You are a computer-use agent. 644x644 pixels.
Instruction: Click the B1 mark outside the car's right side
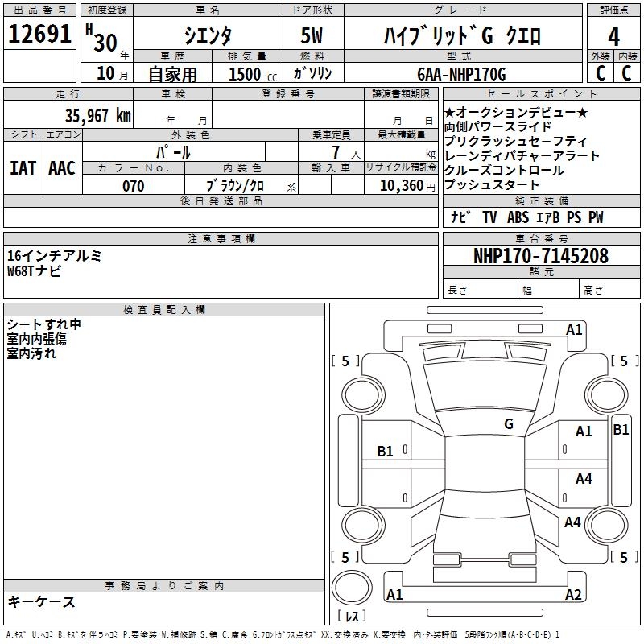pyautogui.click(x=621, y=430)
